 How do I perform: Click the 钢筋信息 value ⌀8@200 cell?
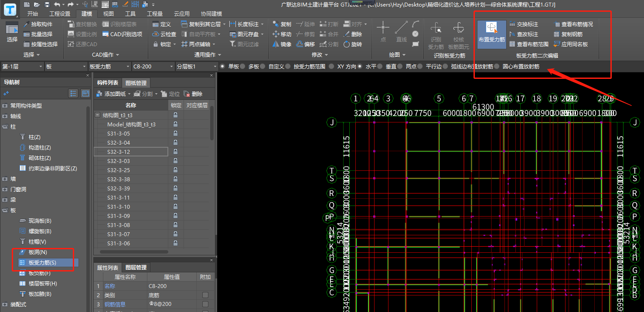(x=172, y=304)
